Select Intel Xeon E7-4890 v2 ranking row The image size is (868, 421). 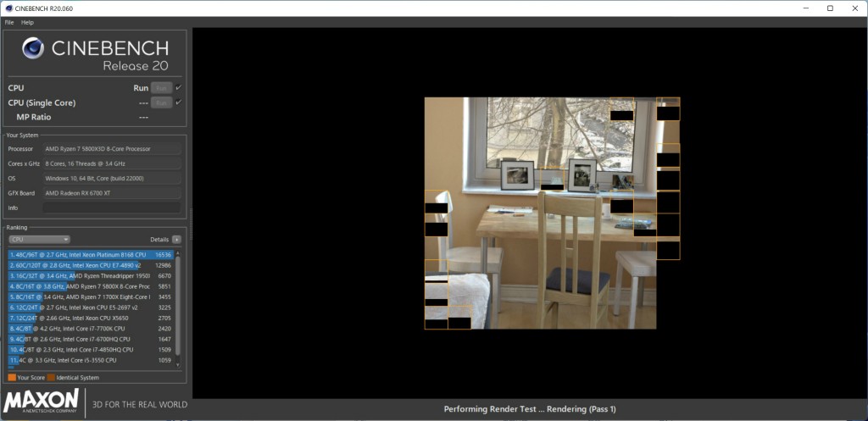(x=90, y=265)
